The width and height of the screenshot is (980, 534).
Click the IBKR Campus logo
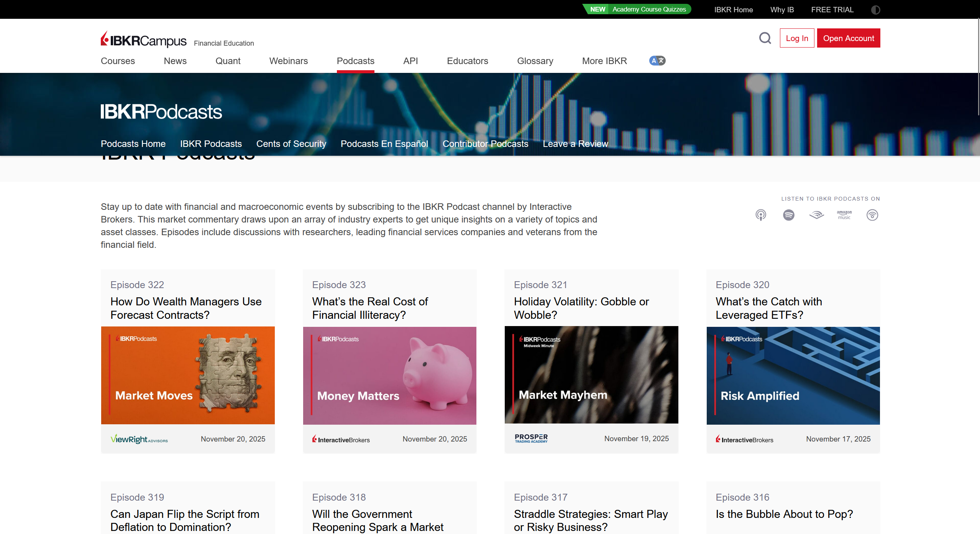pos(144,40)
